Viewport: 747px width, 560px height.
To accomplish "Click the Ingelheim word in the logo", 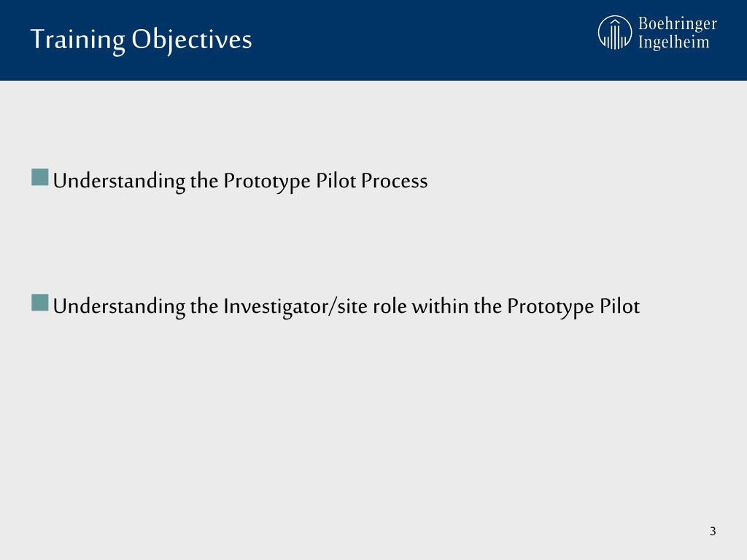I will coord(673,42).
